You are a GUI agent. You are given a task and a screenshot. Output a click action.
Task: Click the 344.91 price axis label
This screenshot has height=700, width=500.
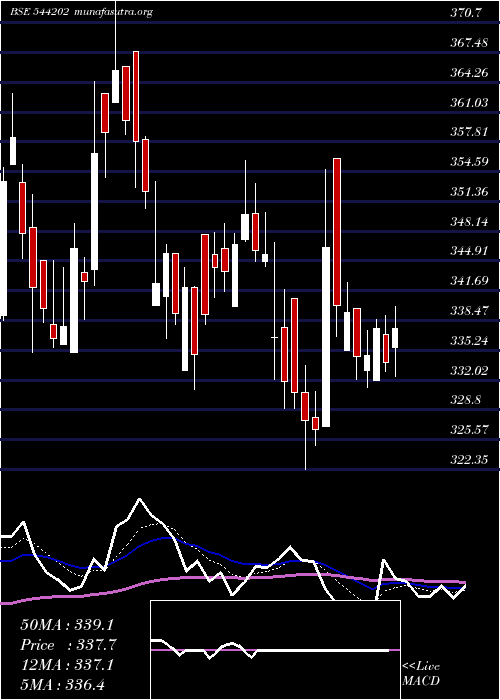point(469,251)
